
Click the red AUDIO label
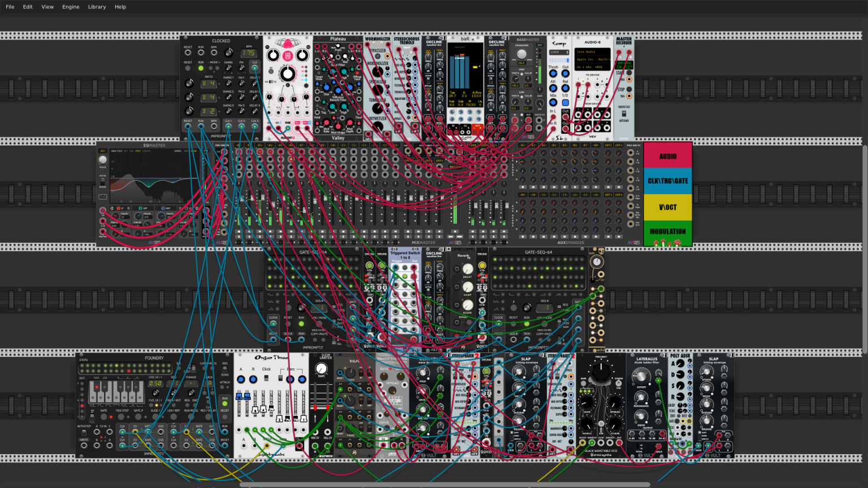point(668,155)
